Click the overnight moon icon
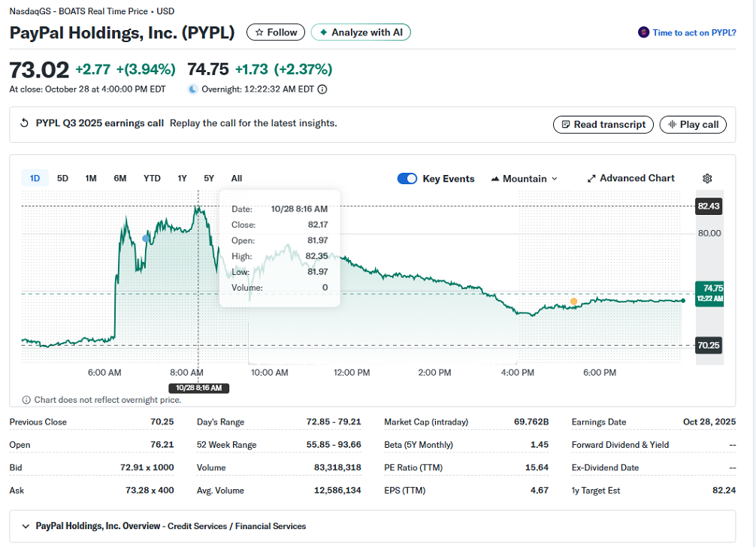Screen dimensions: 756x547 (x=193, y=89)
